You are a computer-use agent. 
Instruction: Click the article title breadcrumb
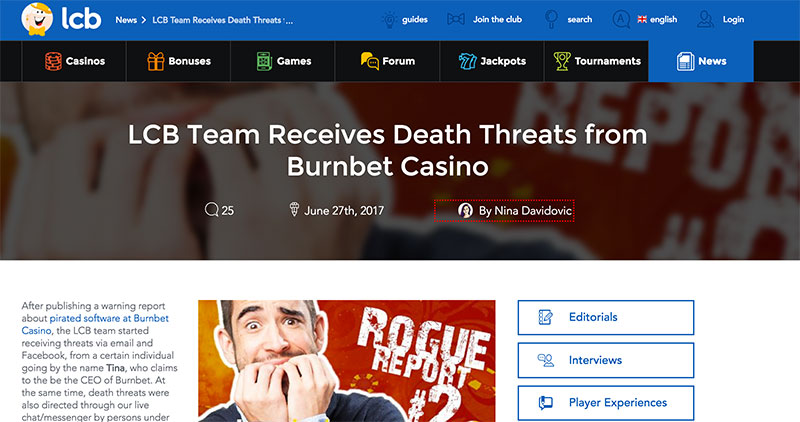click(222, 20)
